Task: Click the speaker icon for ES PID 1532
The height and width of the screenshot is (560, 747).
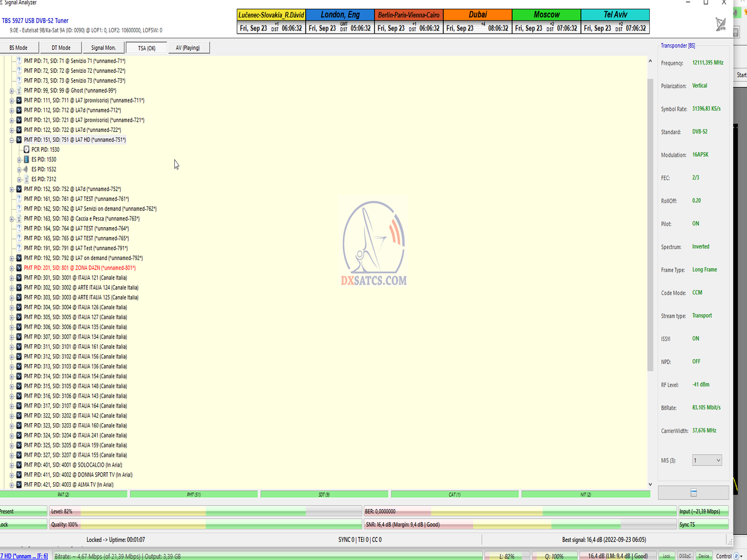Action: pyautogui.click(x=26, y=169)
